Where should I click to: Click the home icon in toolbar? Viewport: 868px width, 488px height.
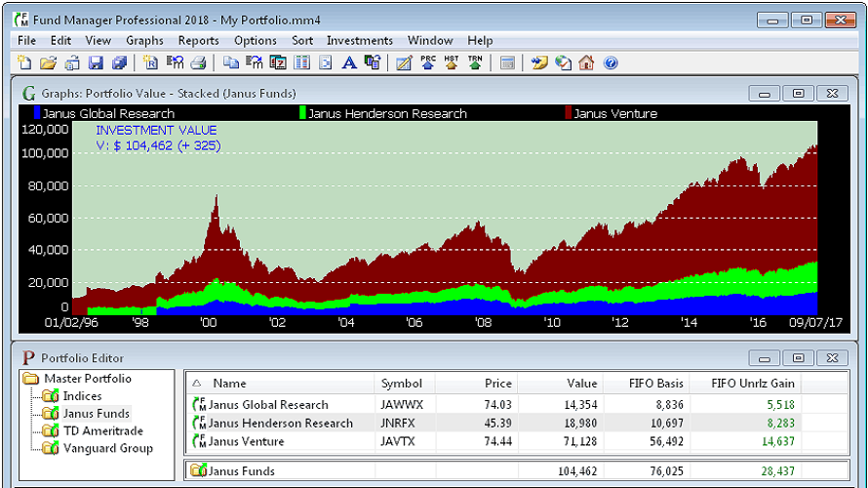point(586,63)
